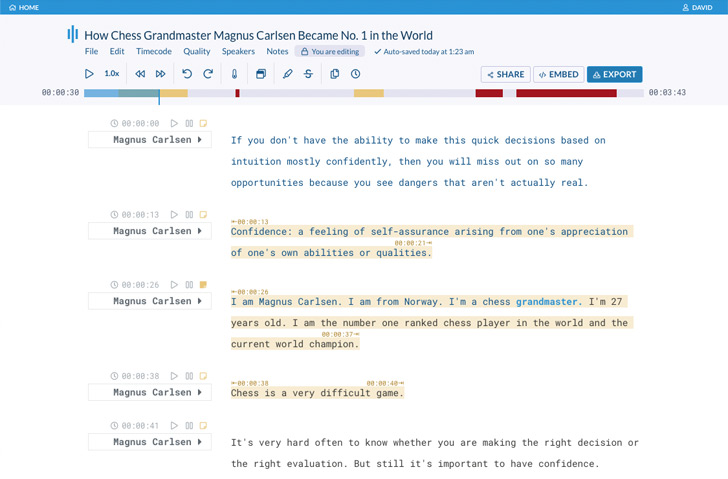
Task: Jump to the middle yellow timeline segment
Action: pos(369,93)
